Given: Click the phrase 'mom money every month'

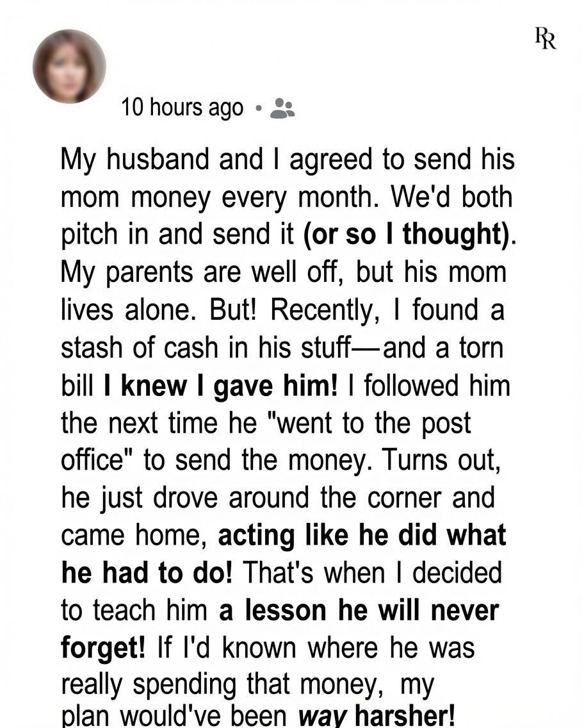Looking at the screenshot, I should tap(216, 198).
